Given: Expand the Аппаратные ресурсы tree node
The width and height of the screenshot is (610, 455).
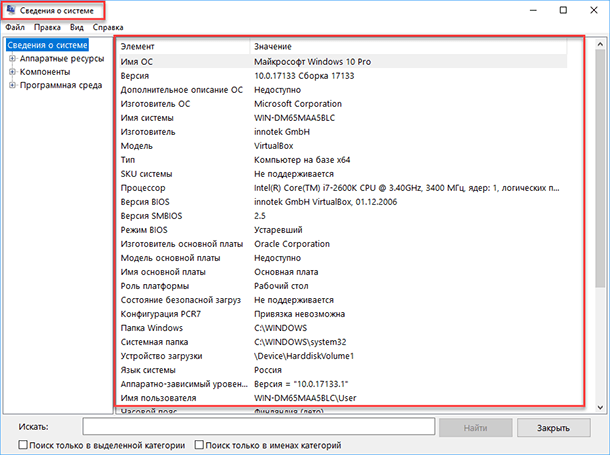Looking at the screenshot, I should [x=12, y=59].
